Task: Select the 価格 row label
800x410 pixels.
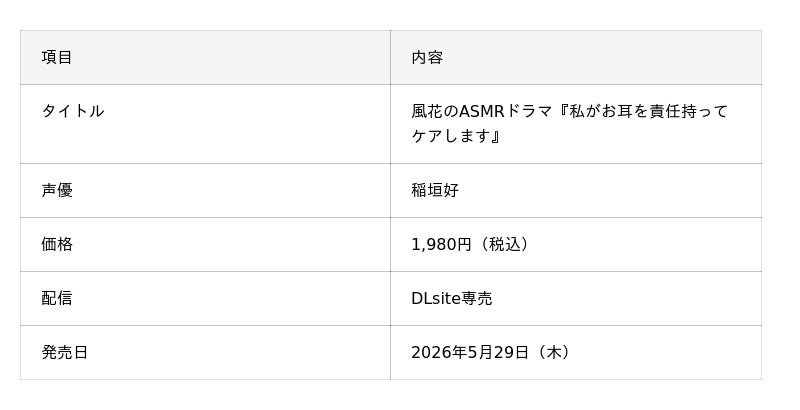Action: coord(57,244)
